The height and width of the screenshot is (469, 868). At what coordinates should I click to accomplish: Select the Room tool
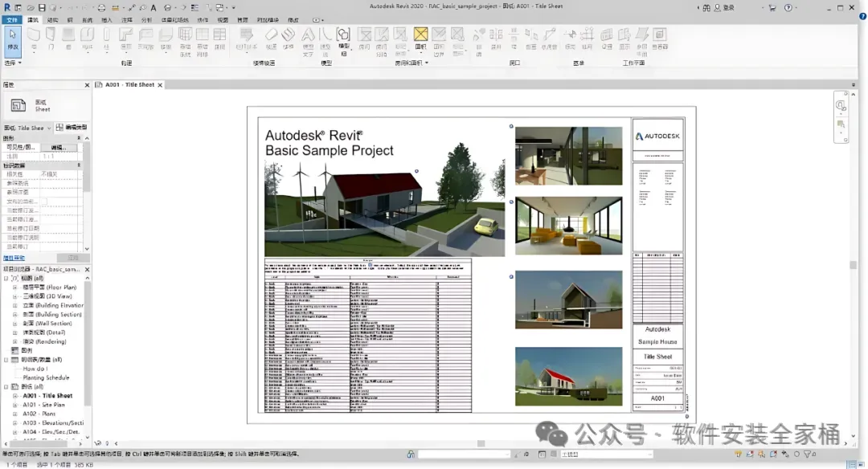[x=364, y=39]
